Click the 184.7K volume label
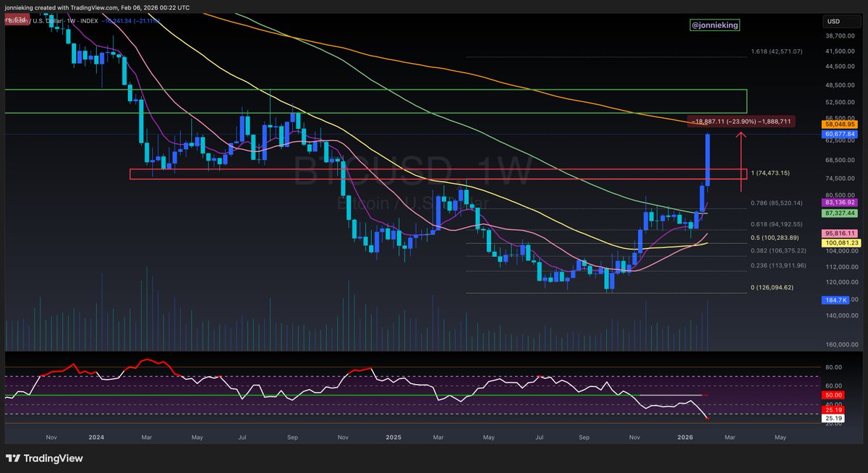 tap(837, 299)
